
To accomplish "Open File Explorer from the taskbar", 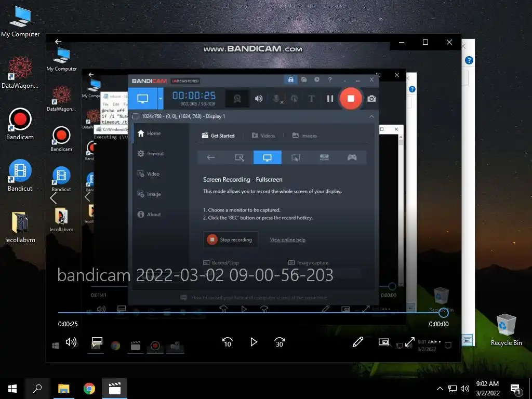I will click(63, 389).
